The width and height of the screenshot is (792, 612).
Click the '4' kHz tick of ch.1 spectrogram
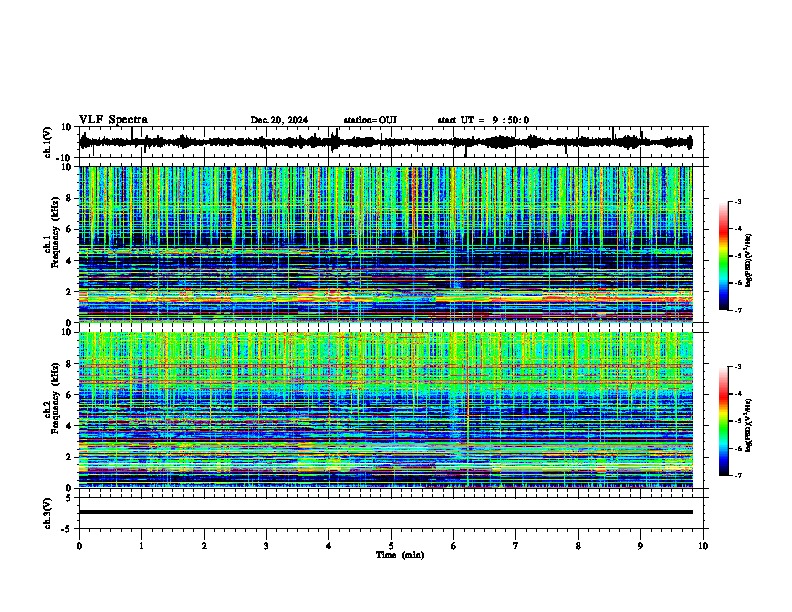click(70, 261)
